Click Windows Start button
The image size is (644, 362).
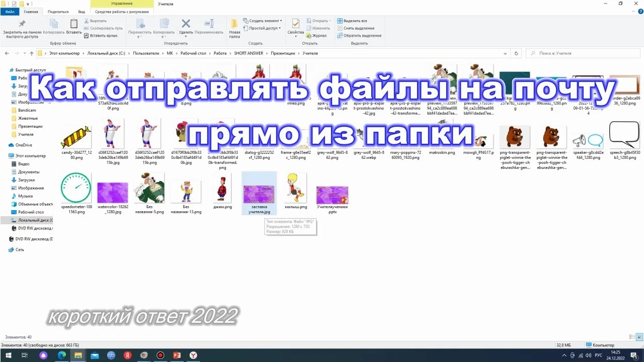pos(8,355)
